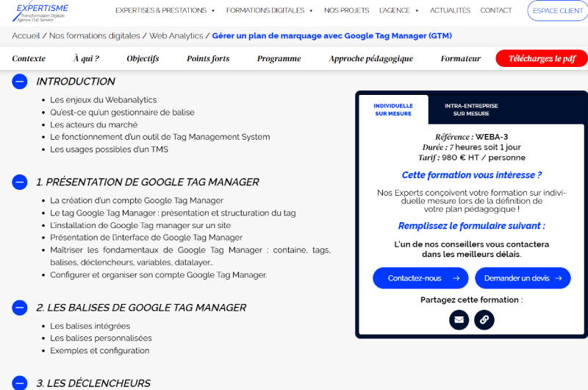The image size is (588, 390).
Task: Click 'Remplissez le formulaire suivant :' heading
Action: pyautogui.click(x=471, y=226)
